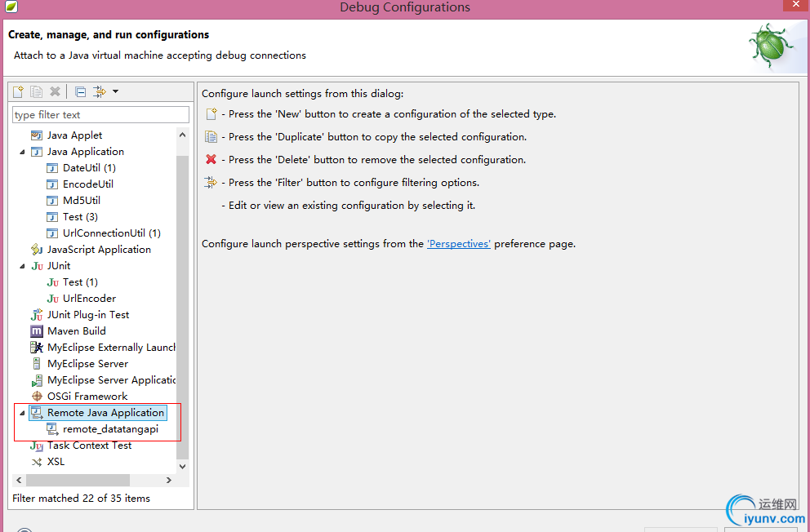
Task: Select the EncodeUtil configuration icon
Action: pyautogui.click(x=52, y=184)
